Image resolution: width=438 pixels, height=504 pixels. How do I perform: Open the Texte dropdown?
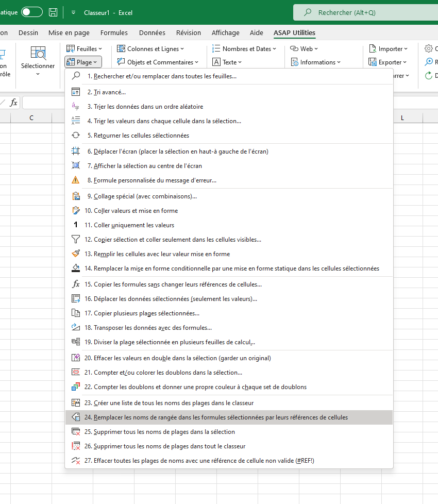[x=227, y=62]
